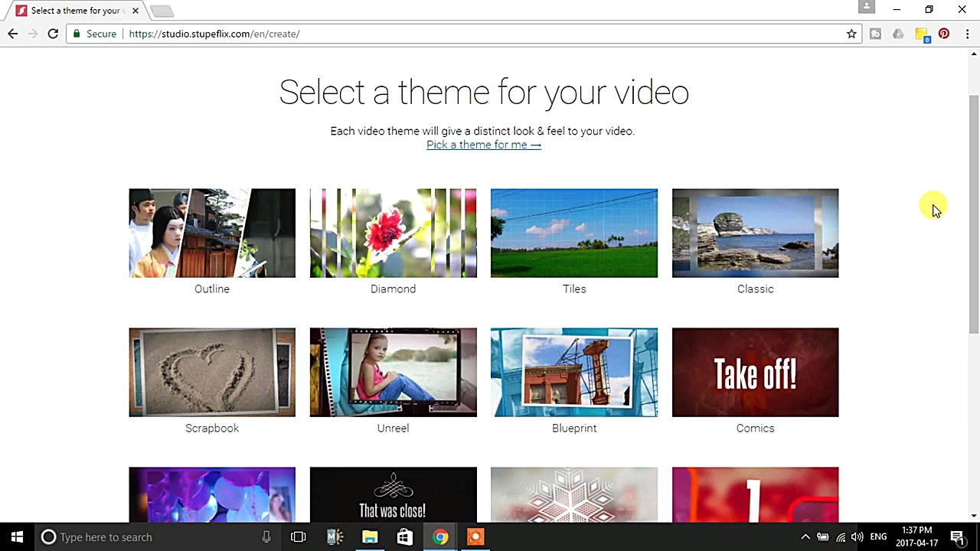Close the Select a theme tab
Image resolution: width=980 pixels, height=551 pixels.
(x=136, y=11)
